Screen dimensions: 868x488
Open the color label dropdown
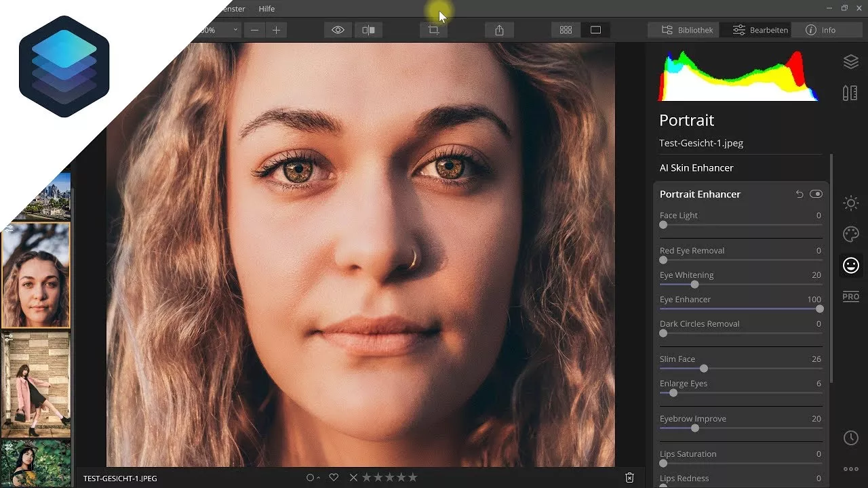pyautogui.click(x=313, y=478)
